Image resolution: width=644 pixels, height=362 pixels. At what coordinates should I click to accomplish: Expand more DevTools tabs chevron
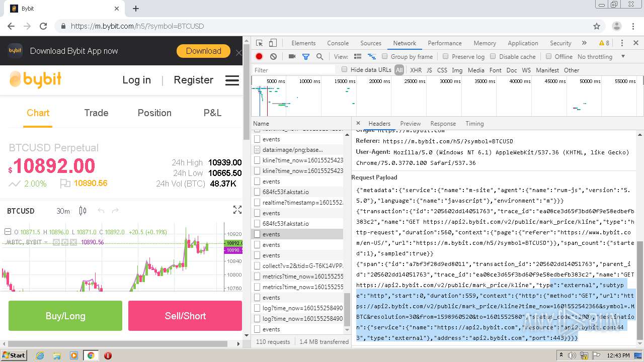pos(584,43)
